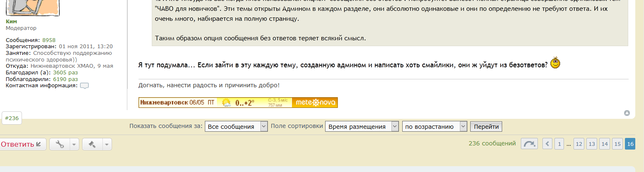Click the back-to-top icon in post corner
Image resolution: width=644 pixels, height=172 pixels.
point(627,113)
